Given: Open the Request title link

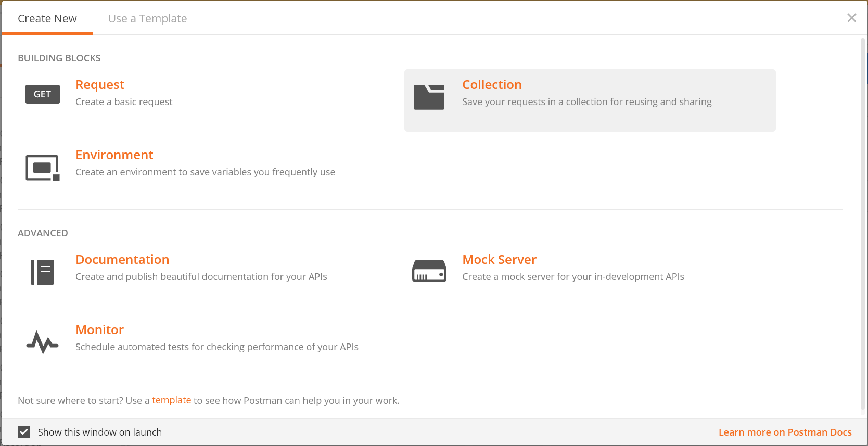Looking at the screenshot, I should click(100, 84).
